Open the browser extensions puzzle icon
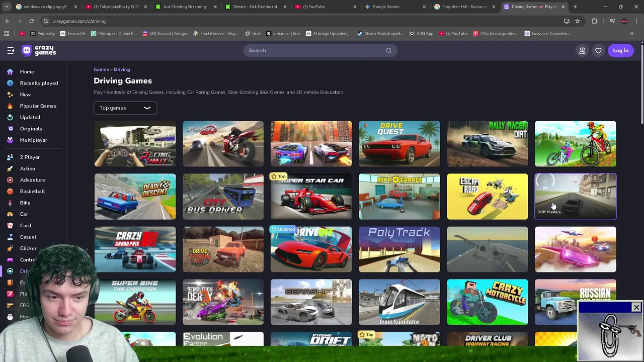The width and height of the screenshot is (644, 362). (x=595, y=21)
